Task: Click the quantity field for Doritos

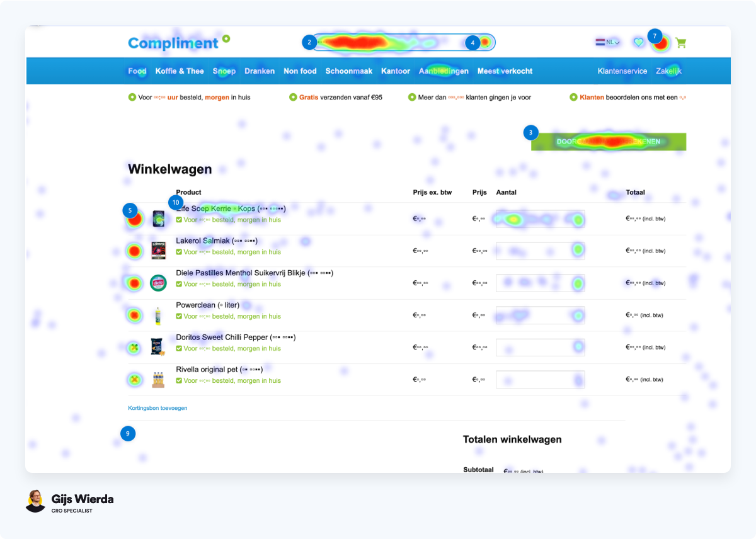Action: tap(541, 347)
